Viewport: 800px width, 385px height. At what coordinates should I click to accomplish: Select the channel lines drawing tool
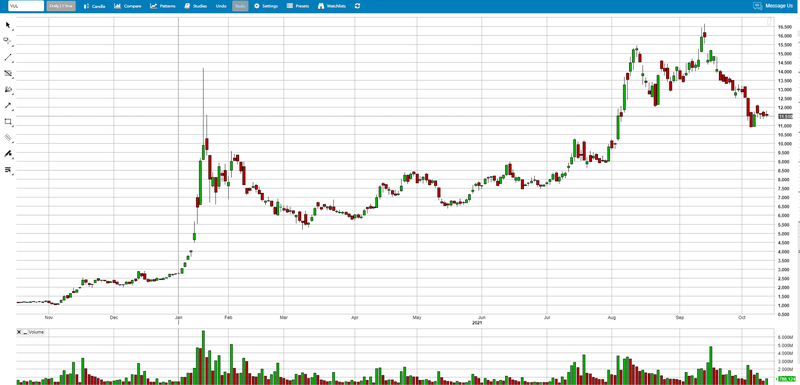coord(8,73)
